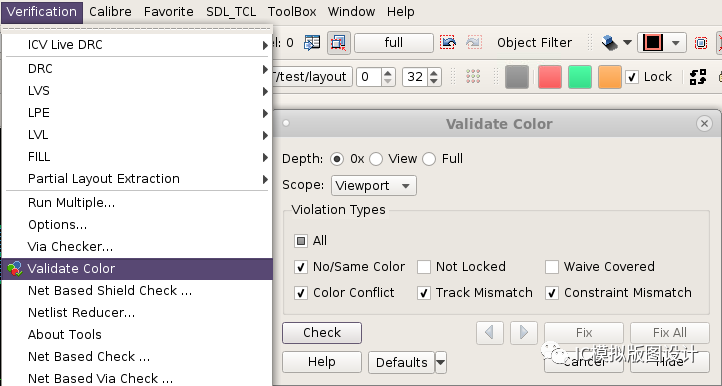Click the grayed dashed redo selection icon

474,43
